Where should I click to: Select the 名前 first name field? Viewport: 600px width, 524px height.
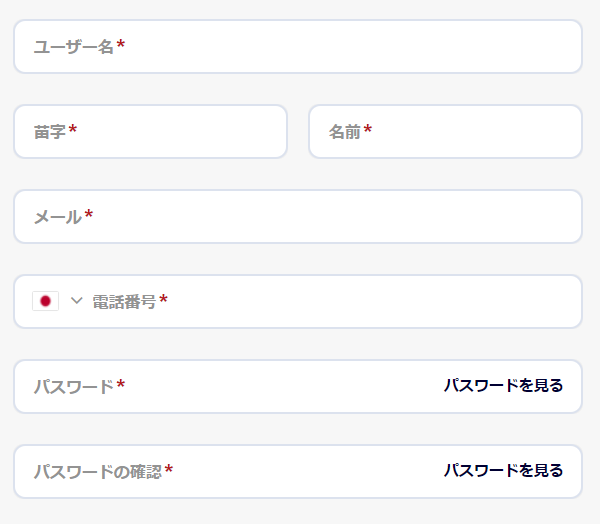tap(445, 131)
